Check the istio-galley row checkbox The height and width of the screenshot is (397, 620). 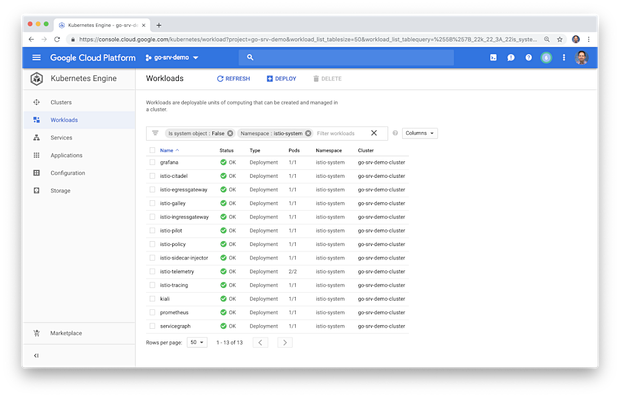[x=152, y=203]
